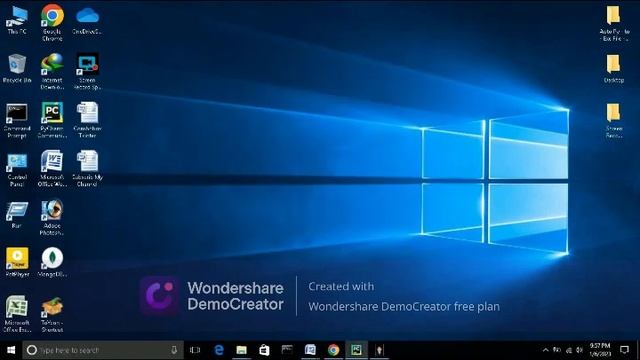Open Microsoft Edge from the taskbar
640x360 pixels.
coord(219,350)
